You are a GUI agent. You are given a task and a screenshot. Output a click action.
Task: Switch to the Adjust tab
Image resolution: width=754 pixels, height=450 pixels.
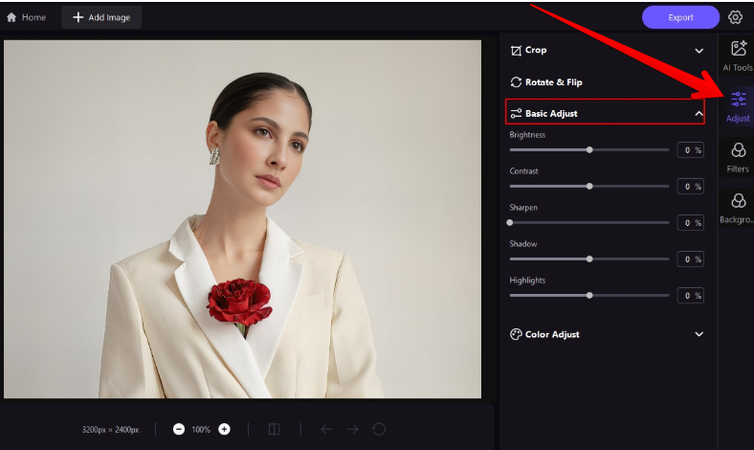738,107
